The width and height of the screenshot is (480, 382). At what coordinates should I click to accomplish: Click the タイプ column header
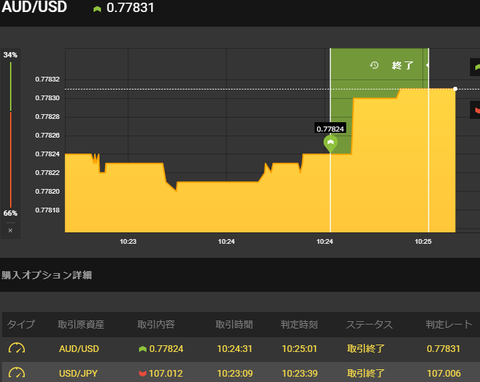coord(21,324)
